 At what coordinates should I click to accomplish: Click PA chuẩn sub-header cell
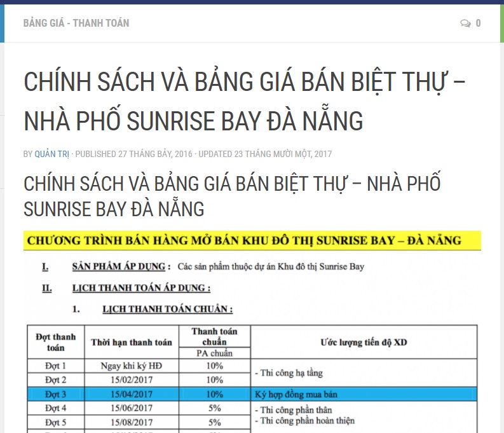[214, 353]
